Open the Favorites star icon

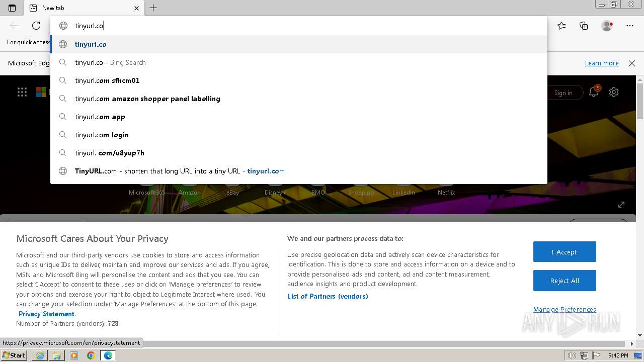561,26
